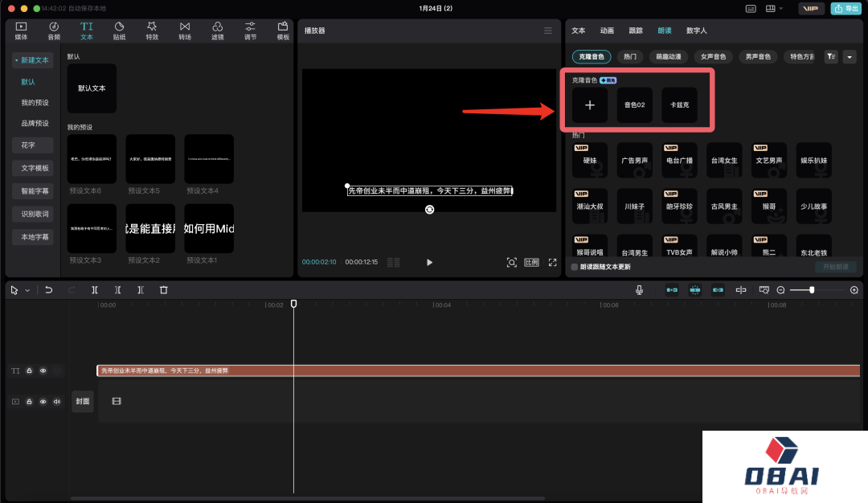Select the 卡兹克 cloned voice tile
This screenshot has height=503, width=868.
[x=679, y=105]
